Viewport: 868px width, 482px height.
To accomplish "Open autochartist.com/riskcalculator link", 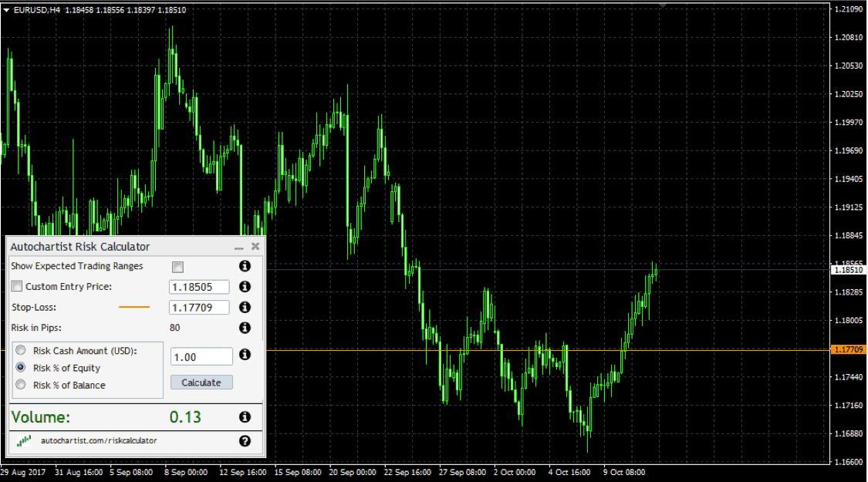I will [99, 440].
